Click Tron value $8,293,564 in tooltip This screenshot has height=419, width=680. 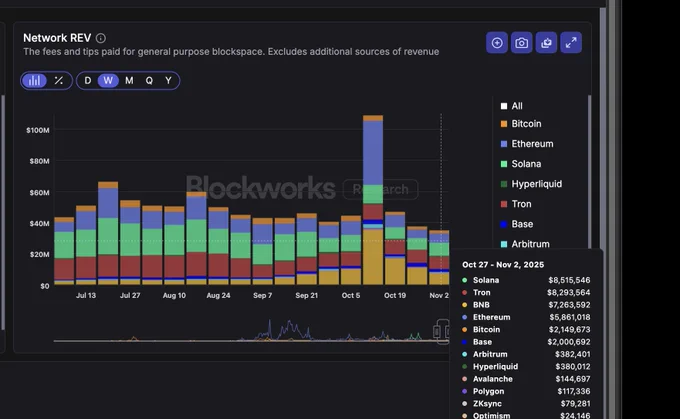[569, 293]
